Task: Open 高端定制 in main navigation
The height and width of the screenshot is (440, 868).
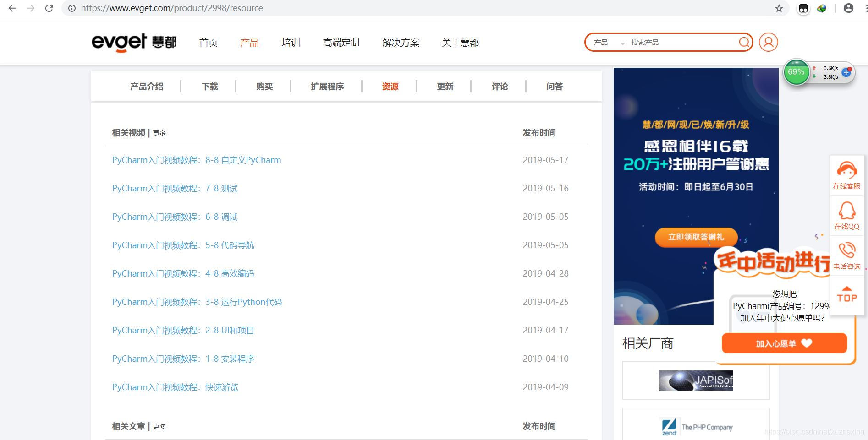Action: 341,43
